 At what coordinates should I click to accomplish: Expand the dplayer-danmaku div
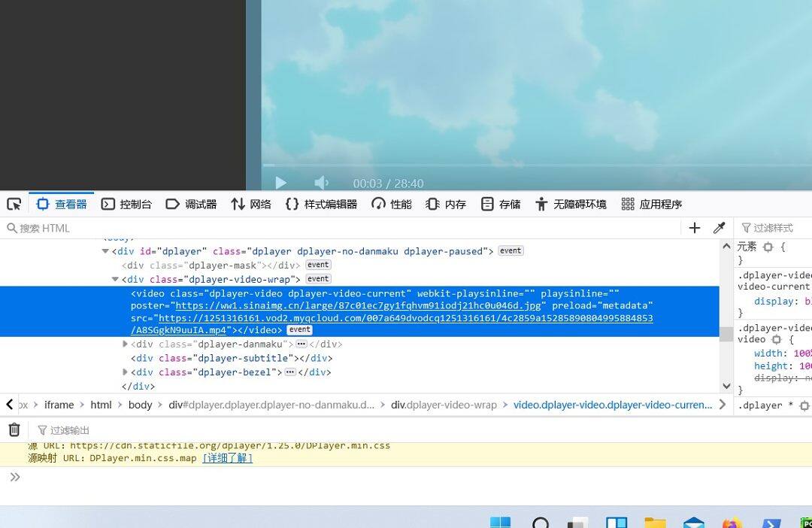tap(126, 344)
